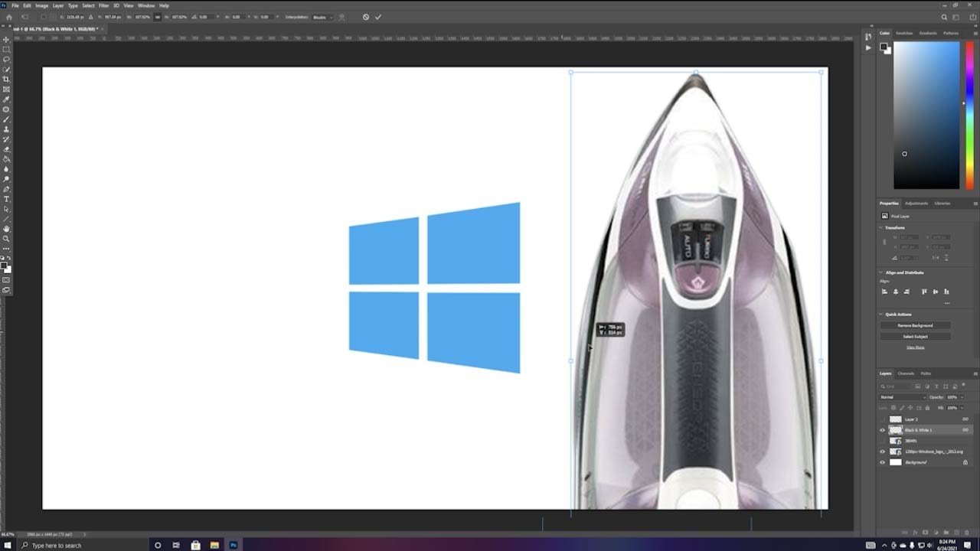Select the Type tool
Image resolution: width=980 pixels, height=551 pixels.
tap(7, 199)
